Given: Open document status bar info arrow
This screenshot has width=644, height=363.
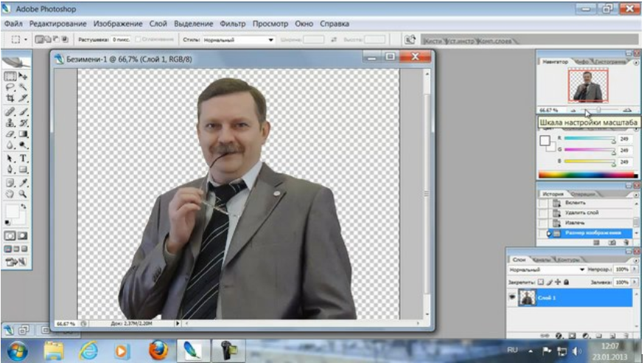Looking at the screenshot, I should [x=178, y=324].
